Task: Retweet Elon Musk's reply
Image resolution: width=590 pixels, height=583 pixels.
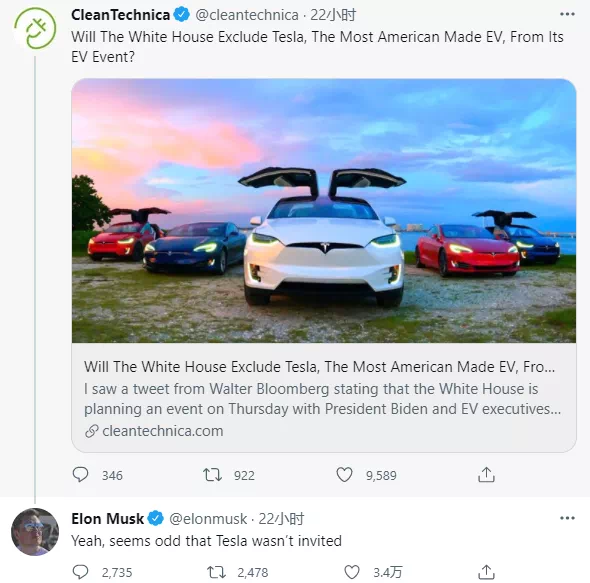Action: click(x=216, y=572)
